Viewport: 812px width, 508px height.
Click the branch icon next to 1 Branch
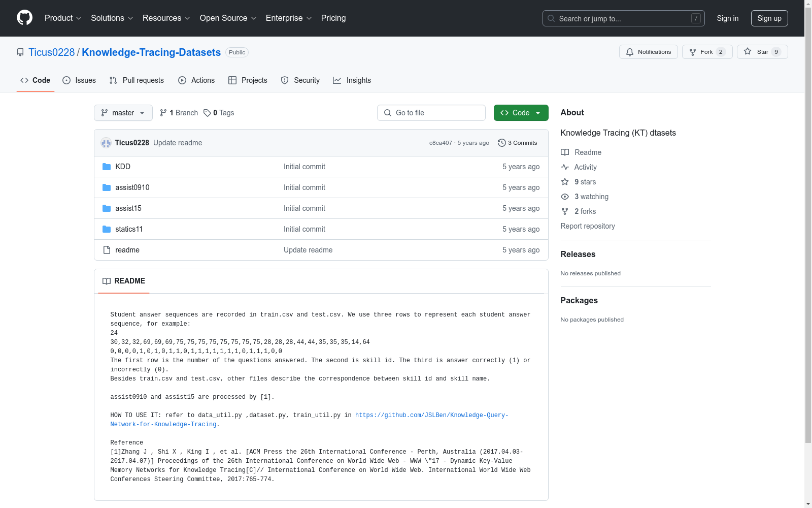coord(163,113)
